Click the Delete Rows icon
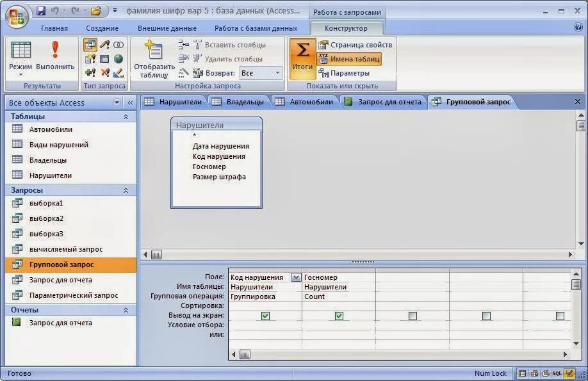Screen dimensions: 588x381 pyautogui.click(x=183, y=58)
